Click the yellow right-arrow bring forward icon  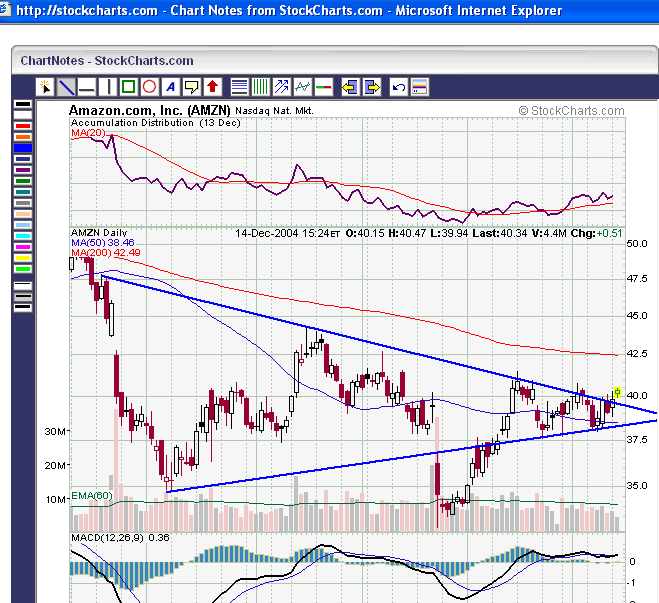point(372,87)
